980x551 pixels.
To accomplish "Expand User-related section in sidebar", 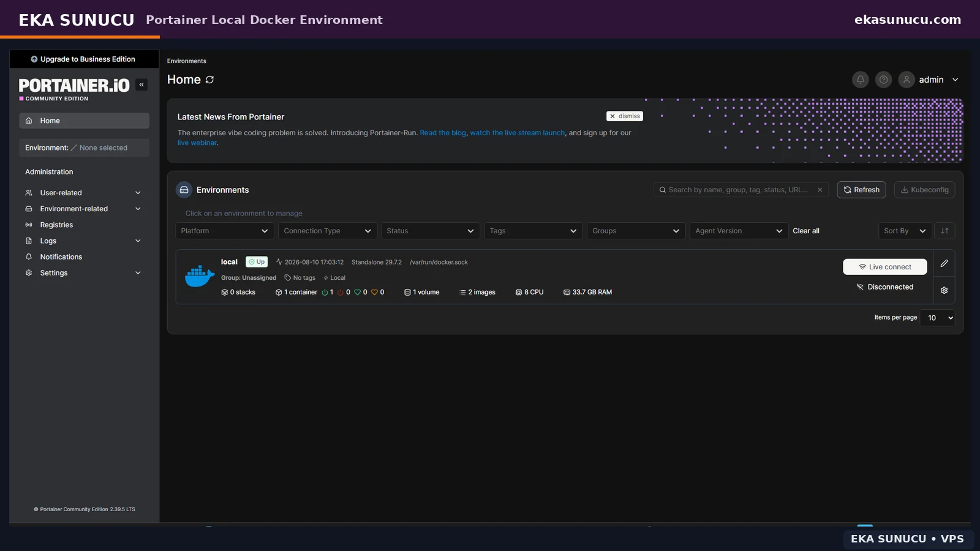I will click(84, 193).
